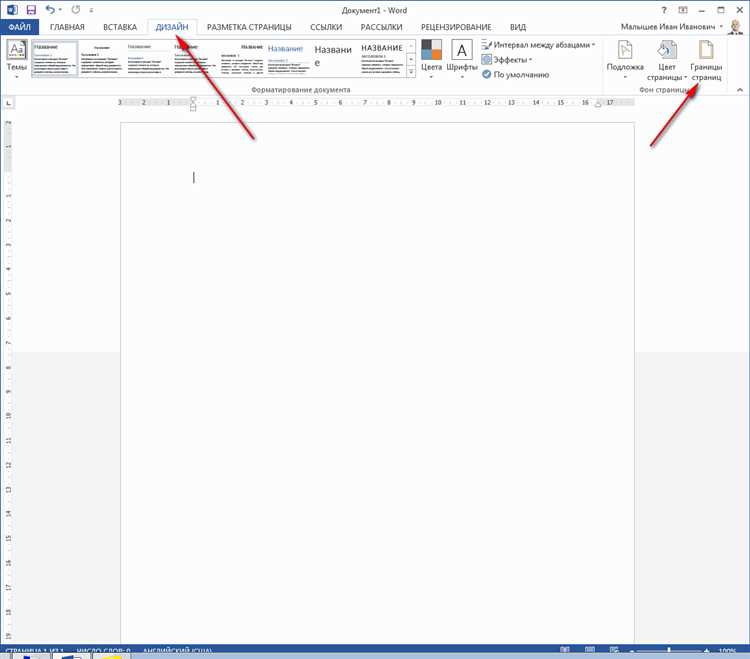The width and height of the screenshot is (750, 659).
Task: Open the Цвета theme colors palette
Action: click(431, 60)
